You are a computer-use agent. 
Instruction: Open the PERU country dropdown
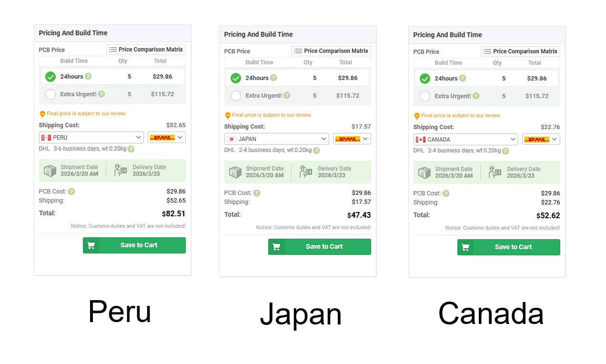pyautogui.click(x=91, y=138)
